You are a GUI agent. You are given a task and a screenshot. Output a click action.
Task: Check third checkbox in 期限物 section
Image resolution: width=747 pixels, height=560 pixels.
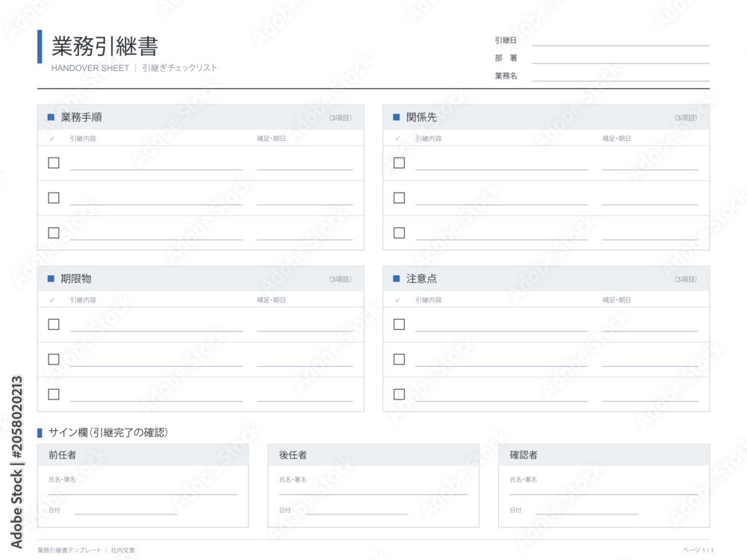tap(54, 394)
